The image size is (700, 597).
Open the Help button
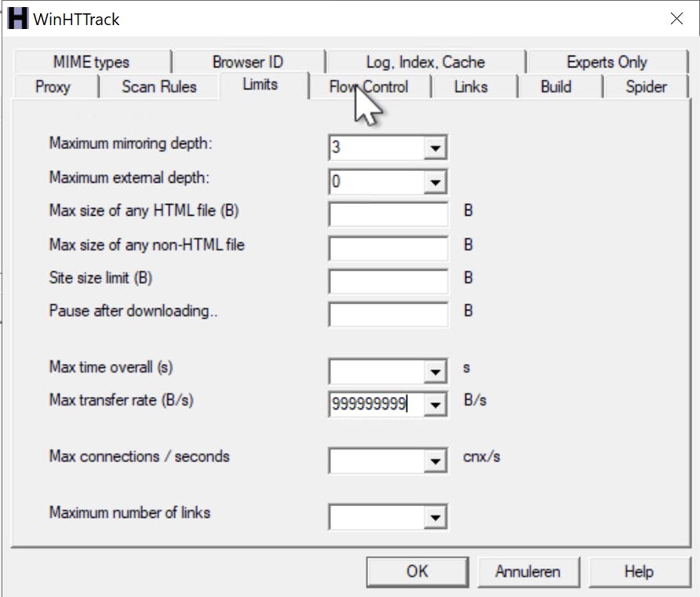pyautogui.click(x=639, y=572)
